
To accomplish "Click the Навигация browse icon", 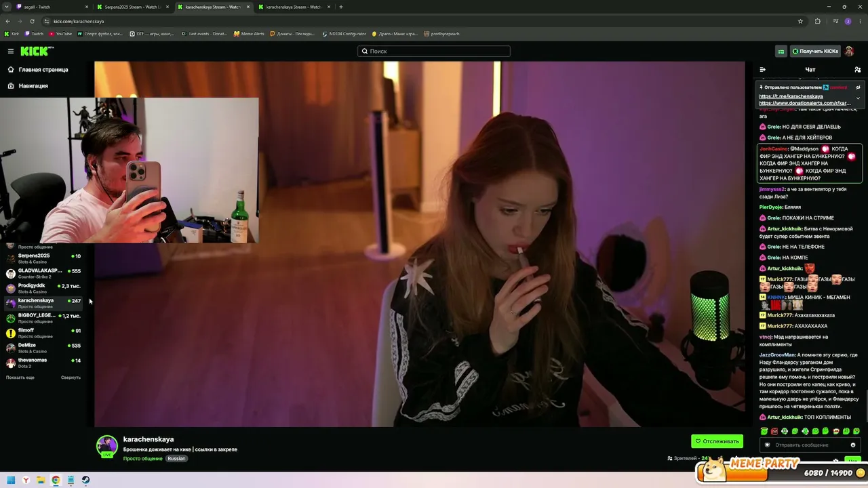I will (x=11, y=86).
